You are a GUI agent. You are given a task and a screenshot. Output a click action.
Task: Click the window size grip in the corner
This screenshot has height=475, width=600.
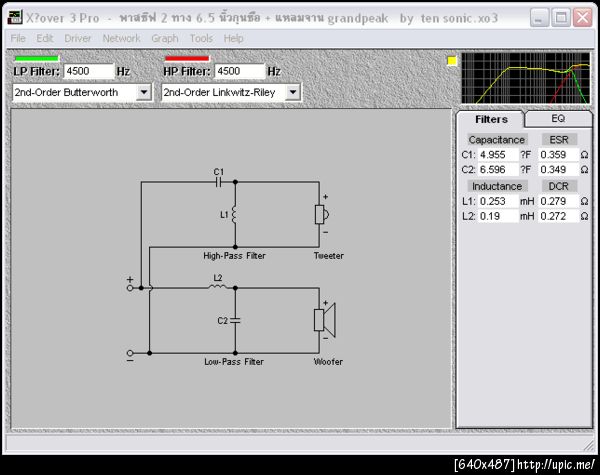pos(589,445)
